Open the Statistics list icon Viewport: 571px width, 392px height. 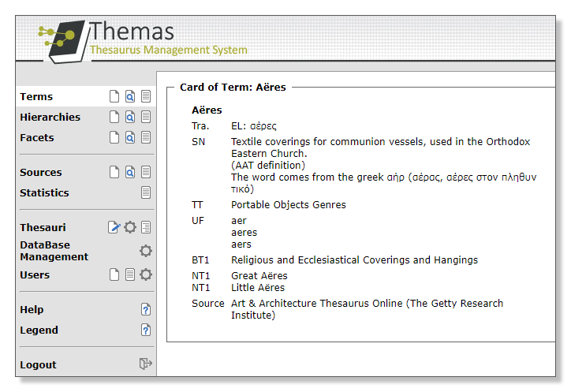coord(146,192)
